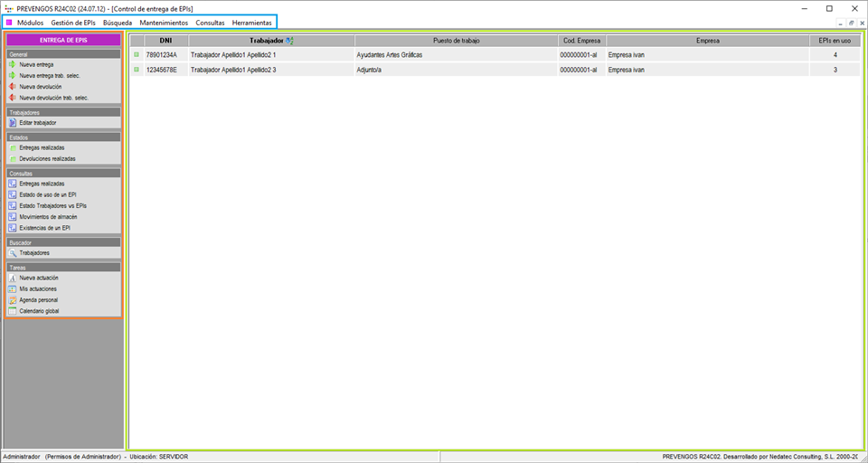This screenshot has width=868, height=463.
Task: Click the Movimientos de almacén report icon
Action: [x=13, y=217]
